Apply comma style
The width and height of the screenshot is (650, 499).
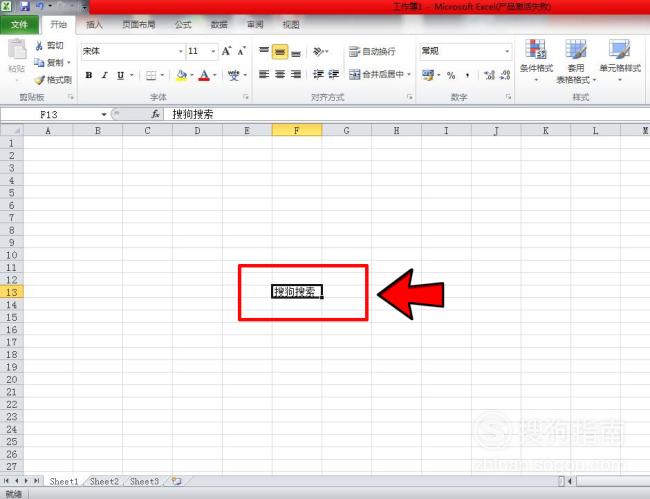(x=468, y=75)
